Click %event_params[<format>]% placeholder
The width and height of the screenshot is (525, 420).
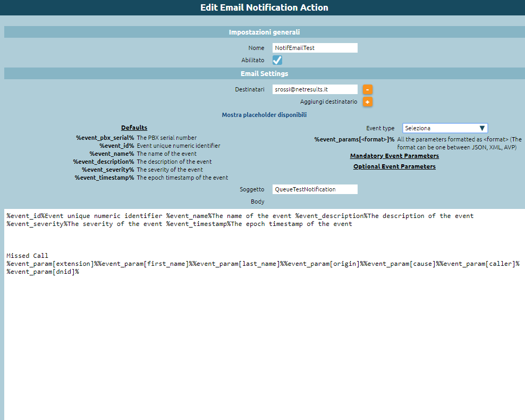click(354, 139)
